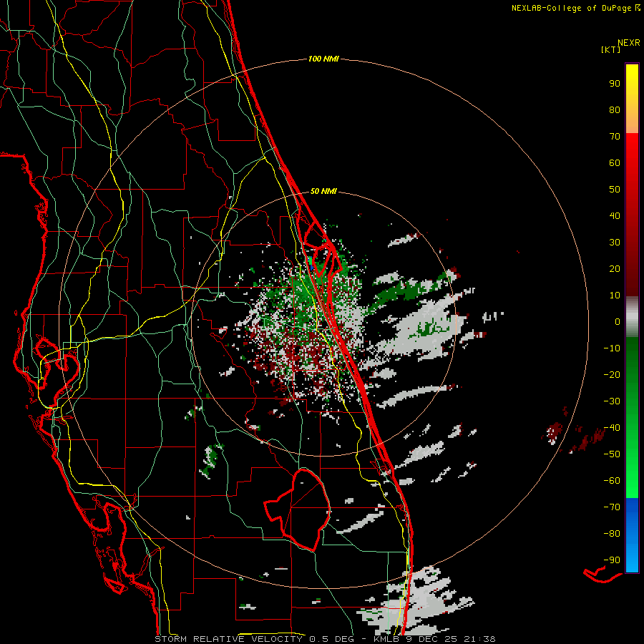644x644 pixels.
Task: Click the 0 value on the velocity scale
Action: point(618,322)
